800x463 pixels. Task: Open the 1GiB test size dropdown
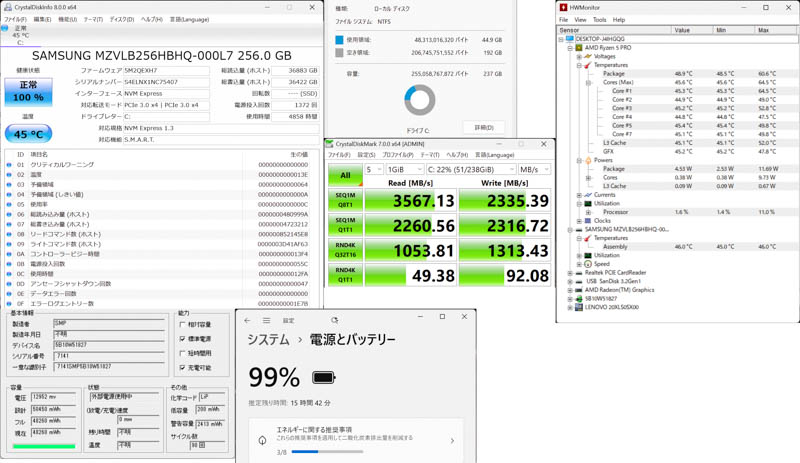(x=405, y=170)
